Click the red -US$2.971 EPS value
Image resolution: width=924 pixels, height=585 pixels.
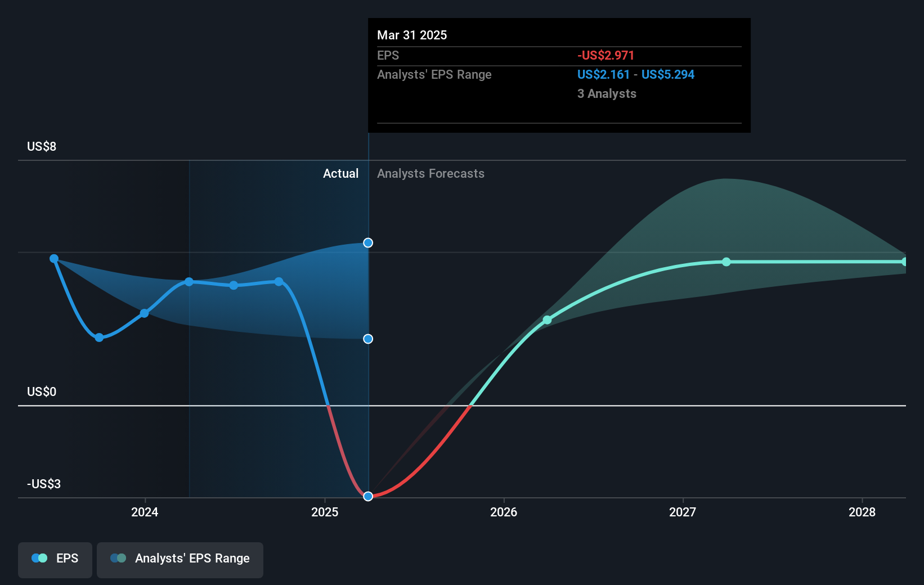point(605,55)
